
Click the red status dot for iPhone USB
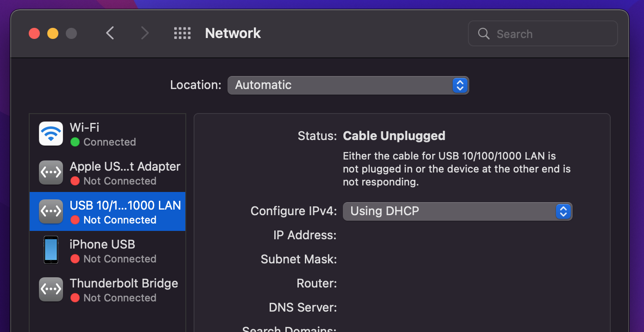click(75, 259)
